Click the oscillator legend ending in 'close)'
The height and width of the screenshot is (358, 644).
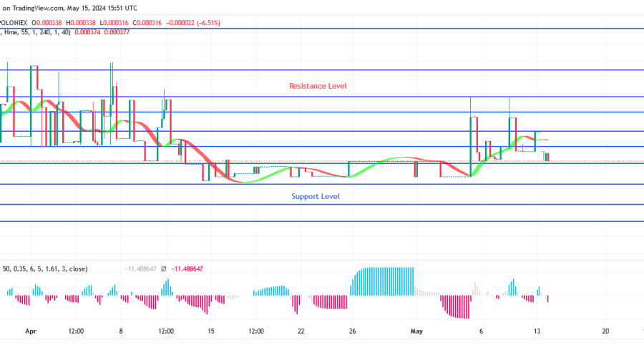44,268
